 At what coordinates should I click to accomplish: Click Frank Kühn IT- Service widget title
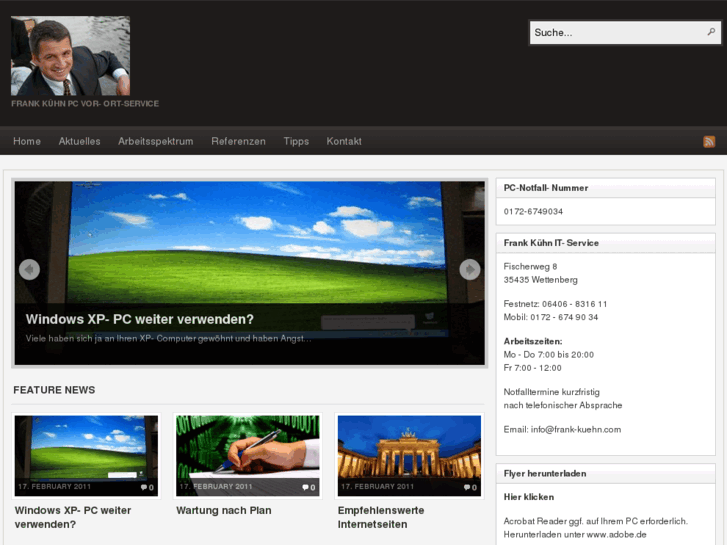(551, 243)
